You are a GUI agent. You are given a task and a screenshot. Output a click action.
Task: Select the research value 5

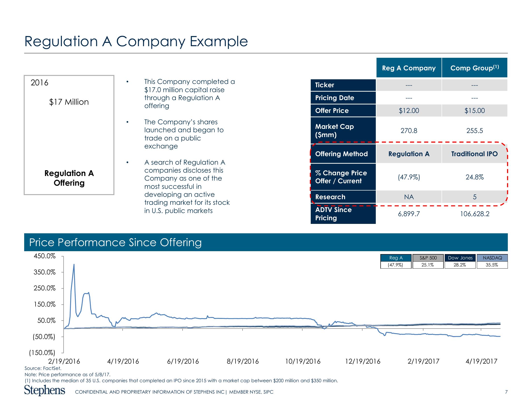click(474, 197)
